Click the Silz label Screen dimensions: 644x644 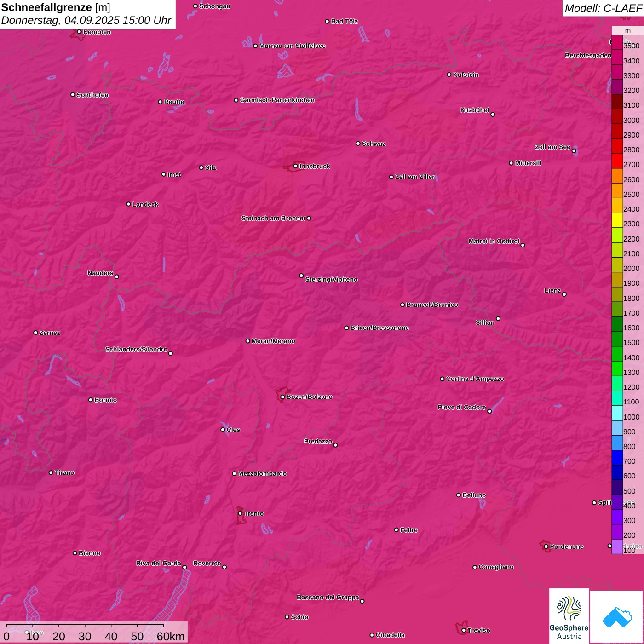point(211,167)
